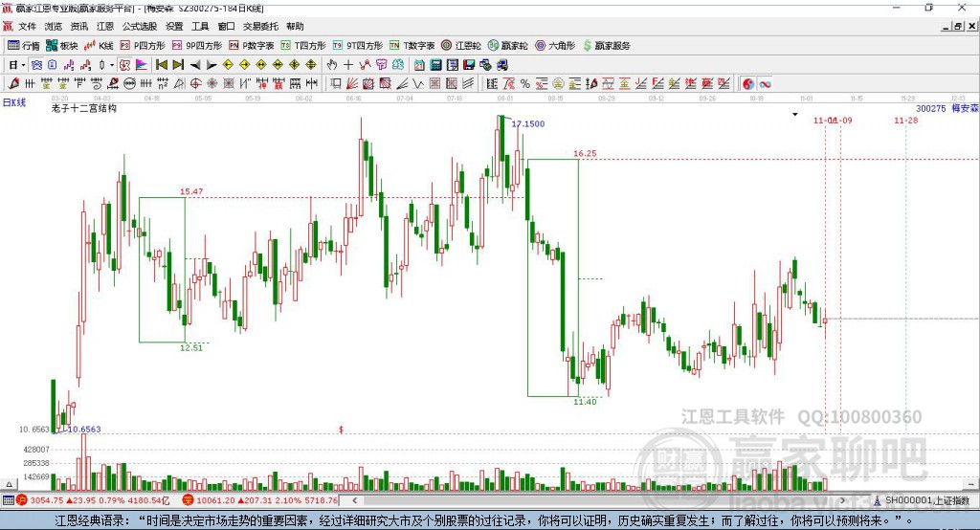The image size is (980, 530).
Task: Expand the 日 period dropdown
Action: [x=16, y=64]
